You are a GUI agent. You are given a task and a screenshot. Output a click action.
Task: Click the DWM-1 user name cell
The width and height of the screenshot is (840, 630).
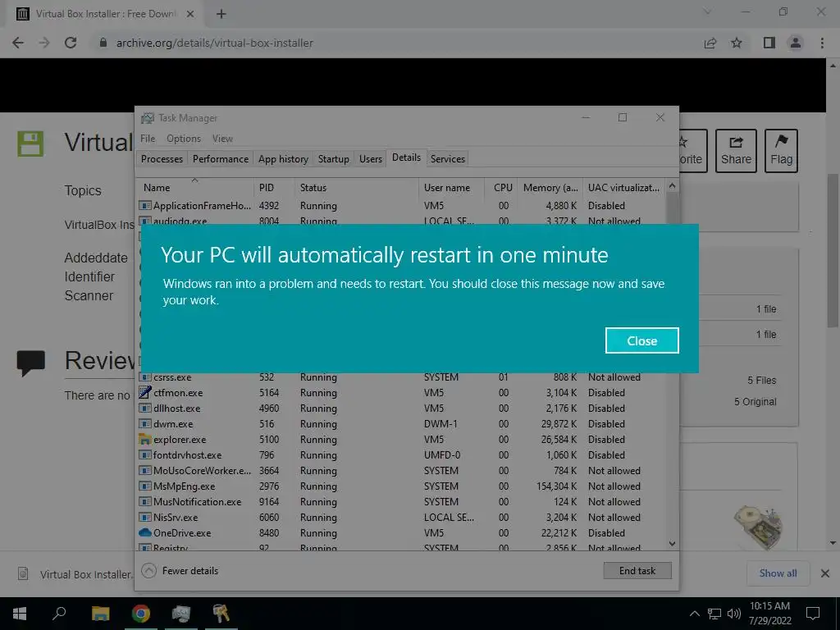(x=441, y=424)
